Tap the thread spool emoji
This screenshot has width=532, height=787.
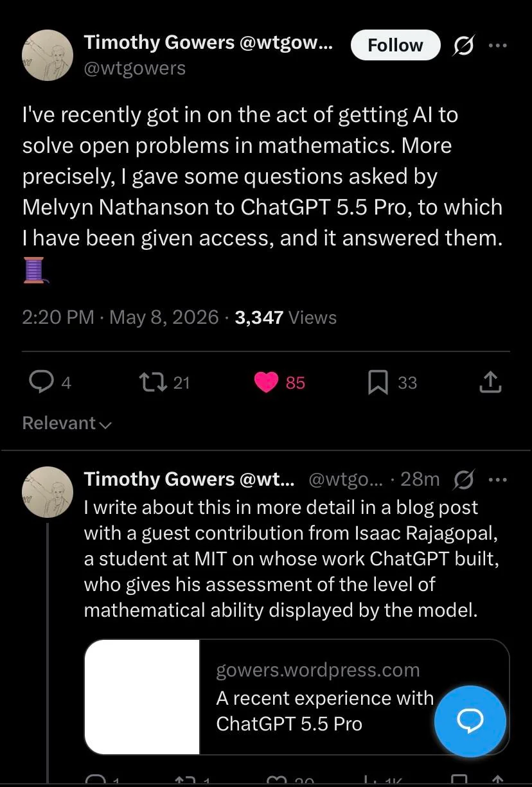(x=35, y=270)
